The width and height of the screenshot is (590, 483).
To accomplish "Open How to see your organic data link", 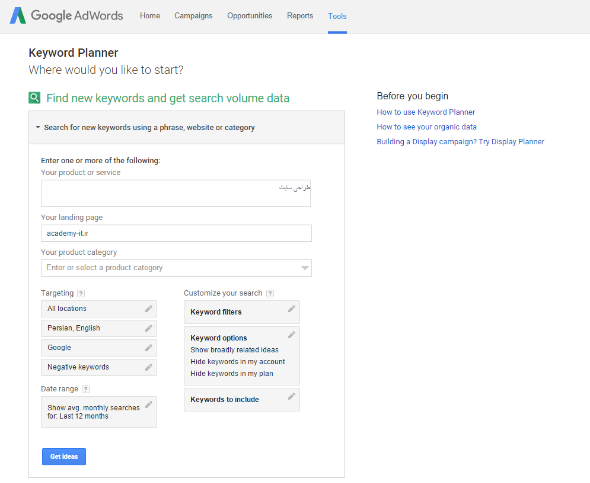I will tap(426, 127).
